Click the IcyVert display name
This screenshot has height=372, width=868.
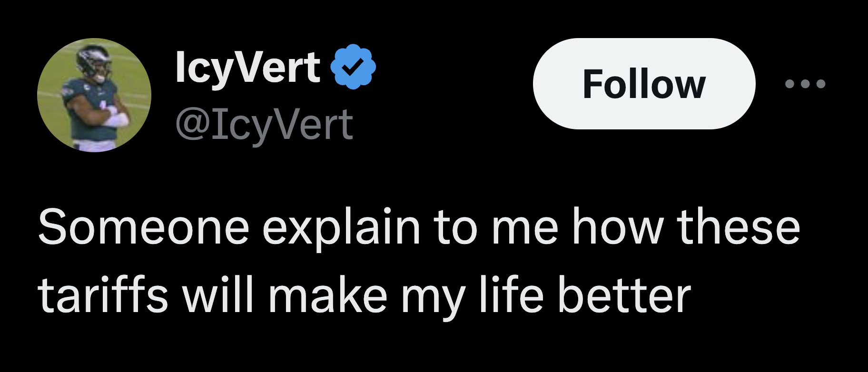(247, 67)
